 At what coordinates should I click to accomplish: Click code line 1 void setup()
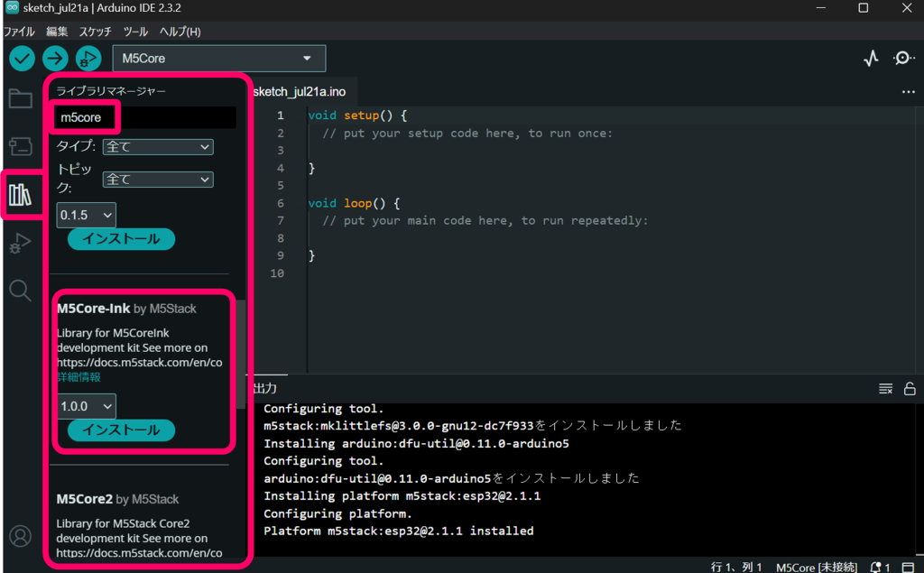point(357,116)
